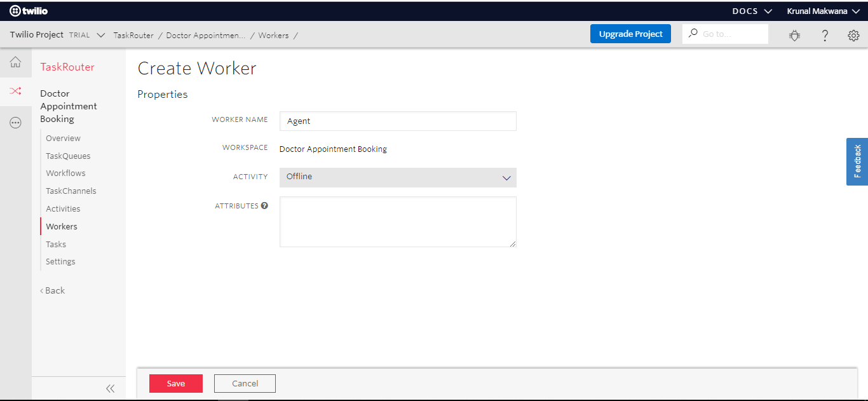Collapse the sidebar with the double-chevron icon
Screen dimensions: 868x401
[110, 388]
